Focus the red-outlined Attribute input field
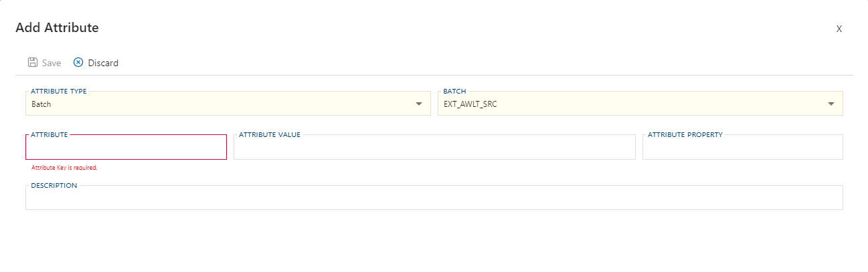The image size is (868, 272). click(x=126, y=148)
